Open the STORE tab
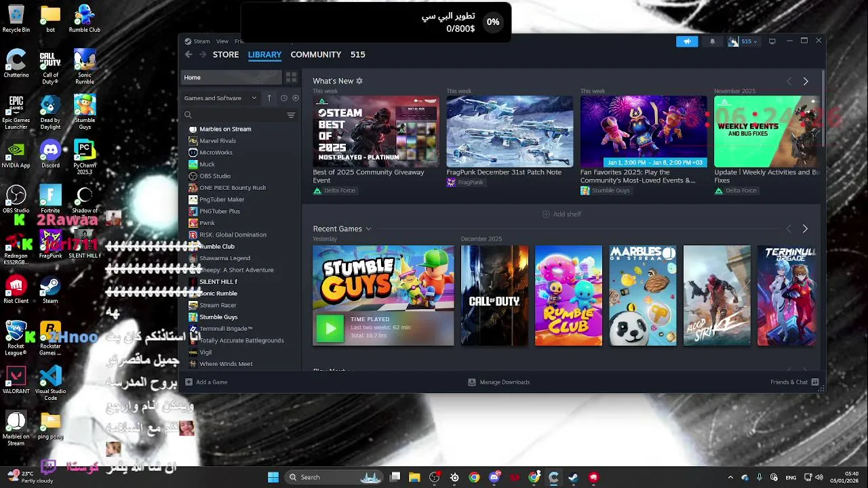Viewport: 868px width, 488px height. (226, 55)
